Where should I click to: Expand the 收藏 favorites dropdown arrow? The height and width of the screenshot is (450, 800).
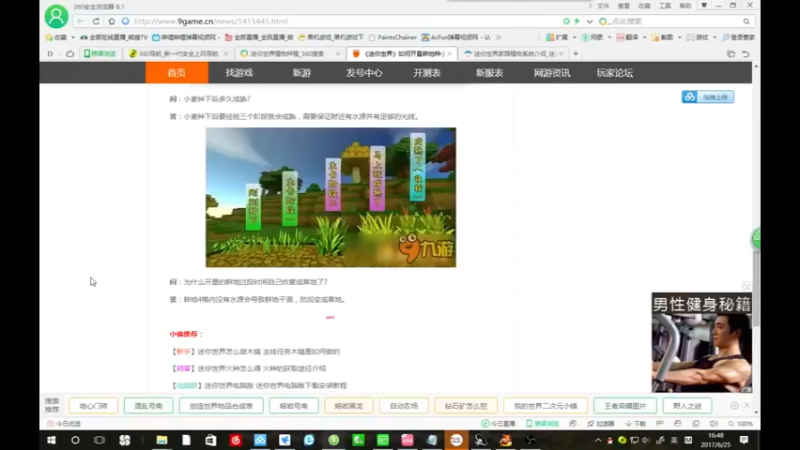click(73, 37)
